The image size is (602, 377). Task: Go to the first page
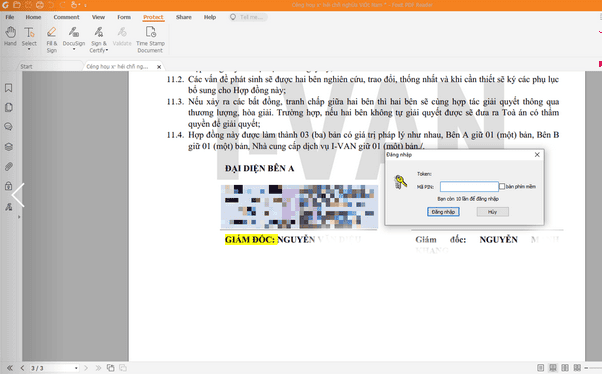pos(10,368)
